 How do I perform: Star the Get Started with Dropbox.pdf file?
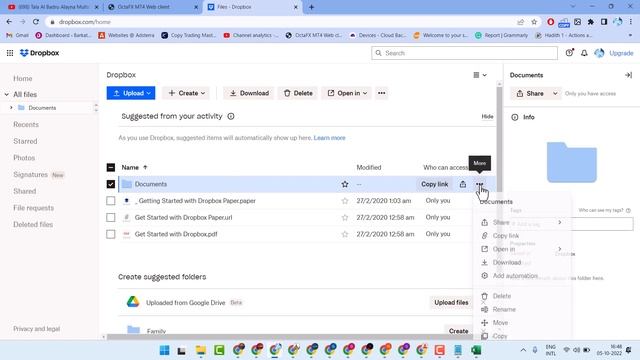[345, 234]
